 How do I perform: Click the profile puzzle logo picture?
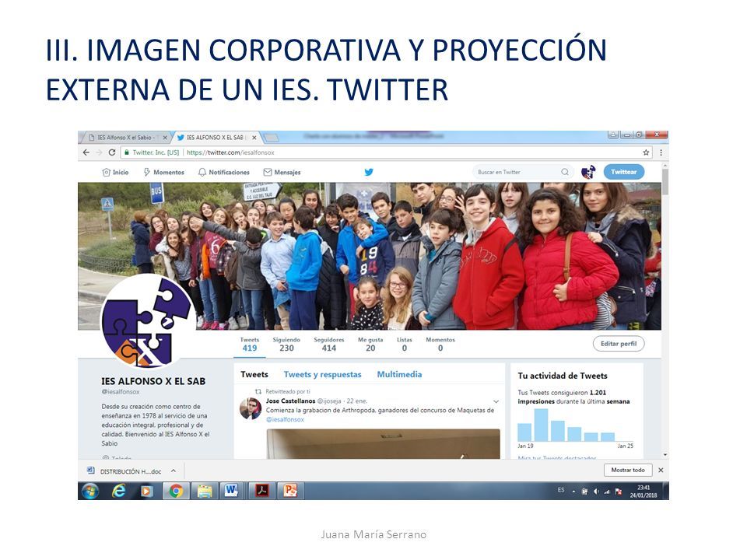point(148,323)
